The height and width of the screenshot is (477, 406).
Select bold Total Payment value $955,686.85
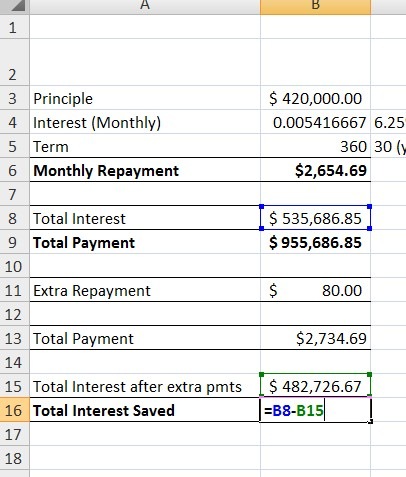(x=315, y=242)
